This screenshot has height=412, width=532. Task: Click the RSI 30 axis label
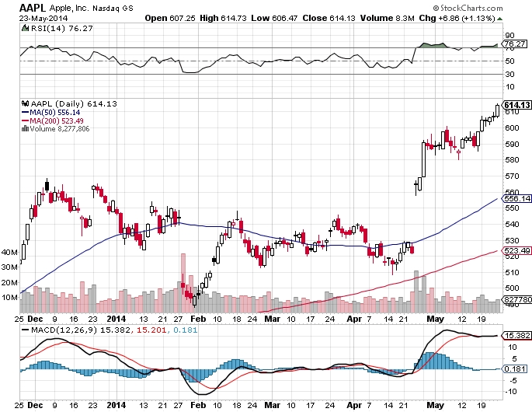coord(510,74)
